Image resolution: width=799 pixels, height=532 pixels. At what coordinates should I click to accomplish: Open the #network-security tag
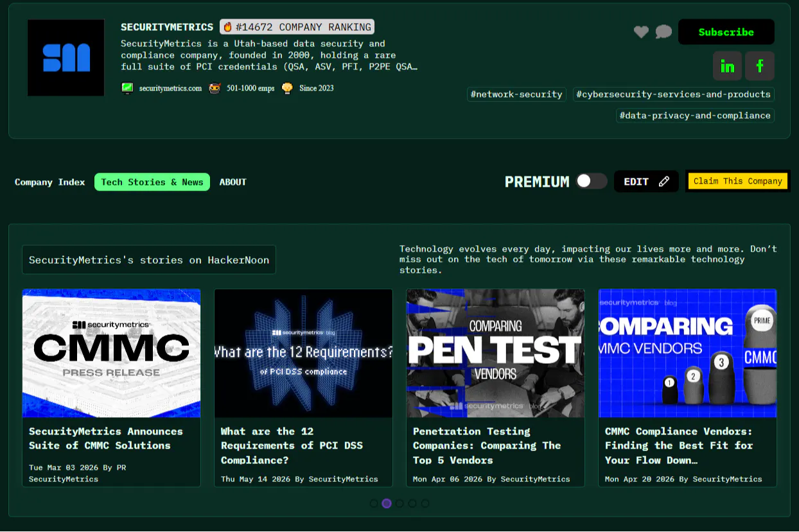click(516, 94)
